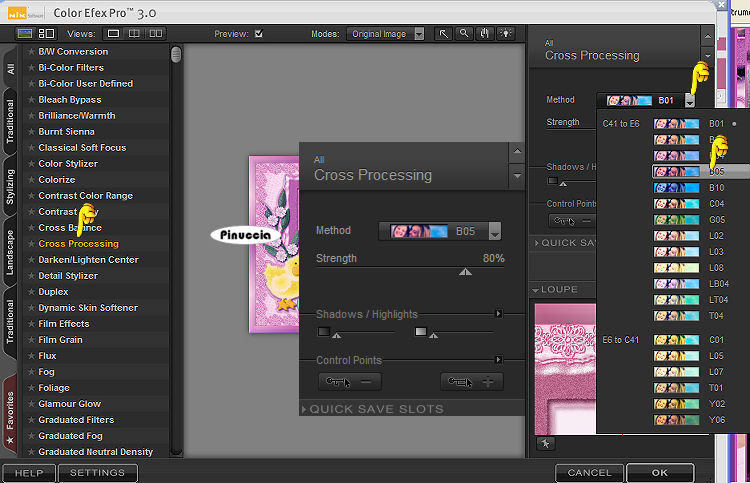Pick the L08 method thumbnail
The image size is (750, 483).
click(x=676, y=268)
